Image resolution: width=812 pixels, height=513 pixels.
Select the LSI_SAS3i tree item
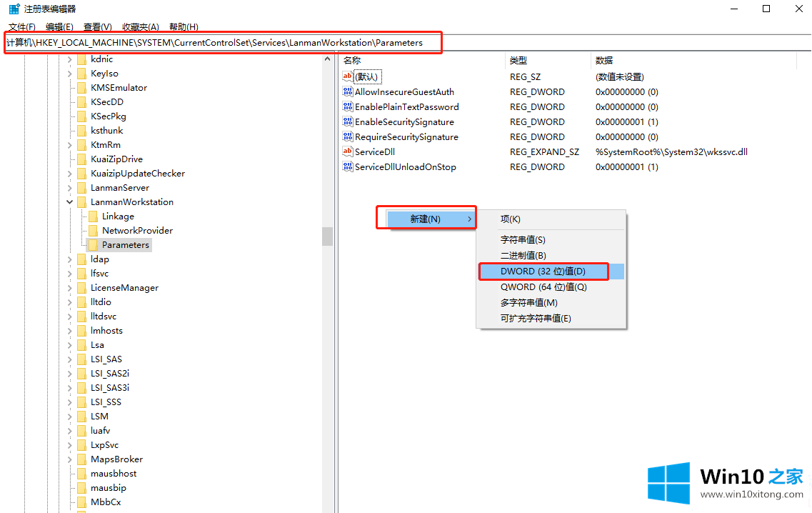[110, 387]
